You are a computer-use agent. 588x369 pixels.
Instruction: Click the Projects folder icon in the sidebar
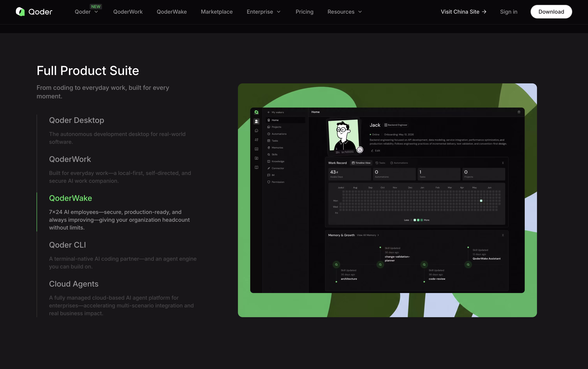click(x=268, y=127)
